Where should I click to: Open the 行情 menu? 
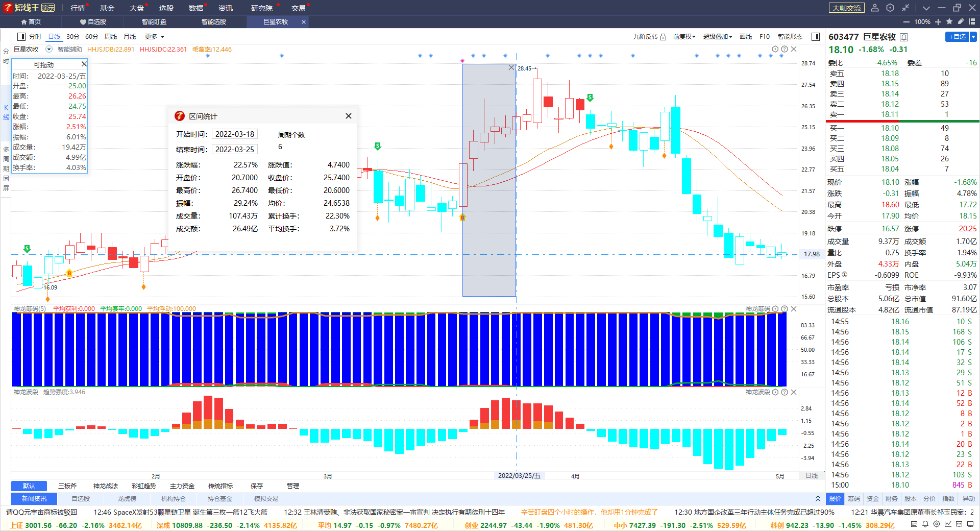point(78,8)
